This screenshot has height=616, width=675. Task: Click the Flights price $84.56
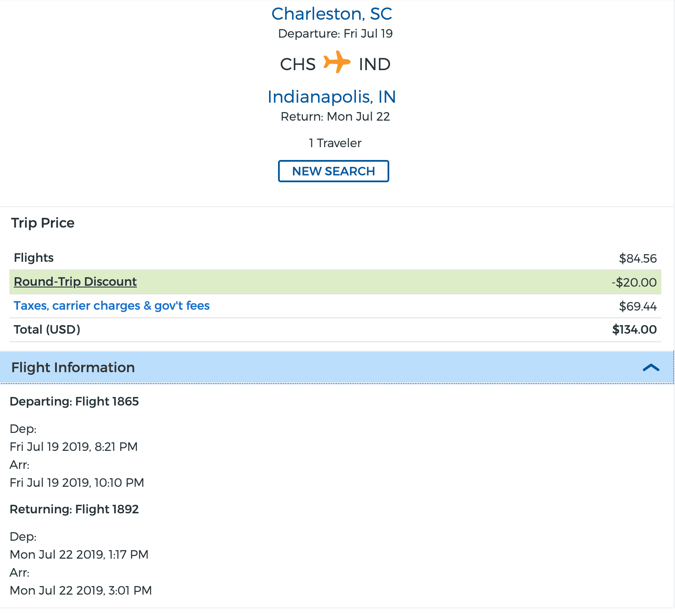click(x=637, y=258)
